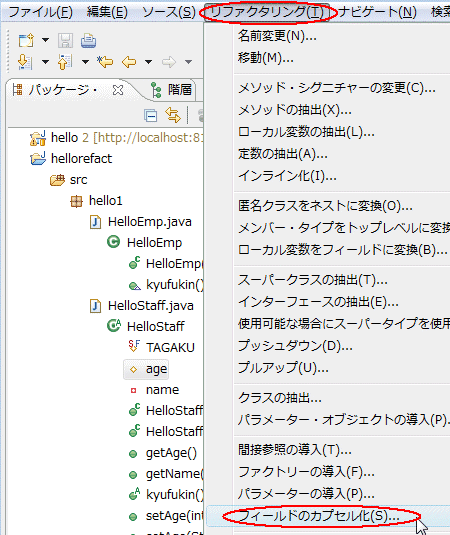The image size is (450, 535).
Task: Open the Forward history dropdown arrow
Action: point(188,62)
